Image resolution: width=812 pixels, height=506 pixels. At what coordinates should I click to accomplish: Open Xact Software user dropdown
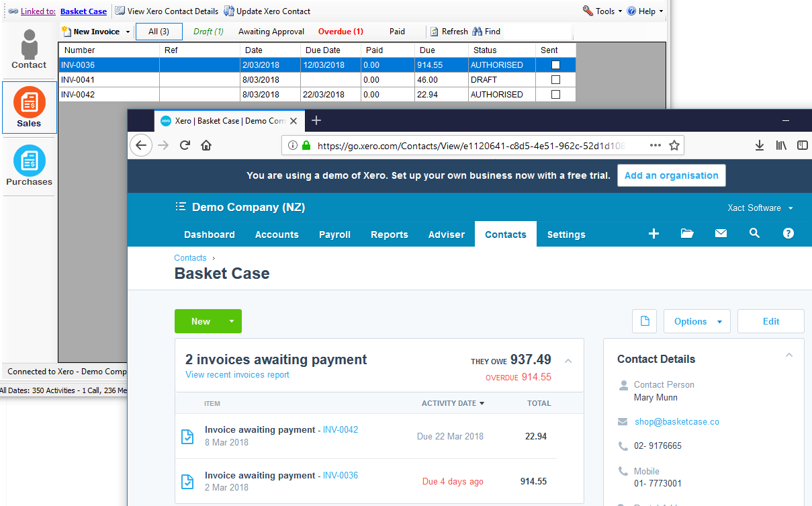760,208
